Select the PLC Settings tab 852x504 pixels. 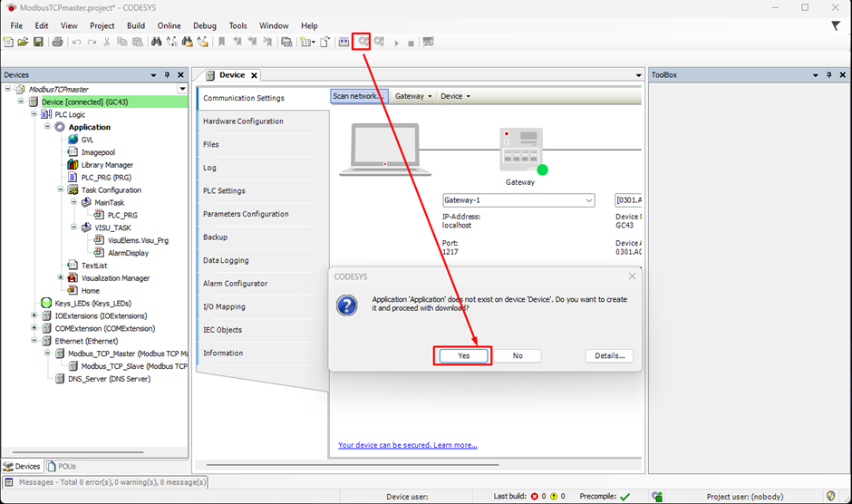coord(224,191)
